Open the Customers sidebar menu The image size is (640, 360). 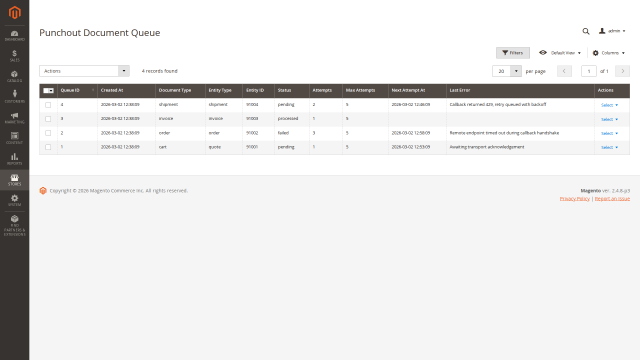click(14, 97)
